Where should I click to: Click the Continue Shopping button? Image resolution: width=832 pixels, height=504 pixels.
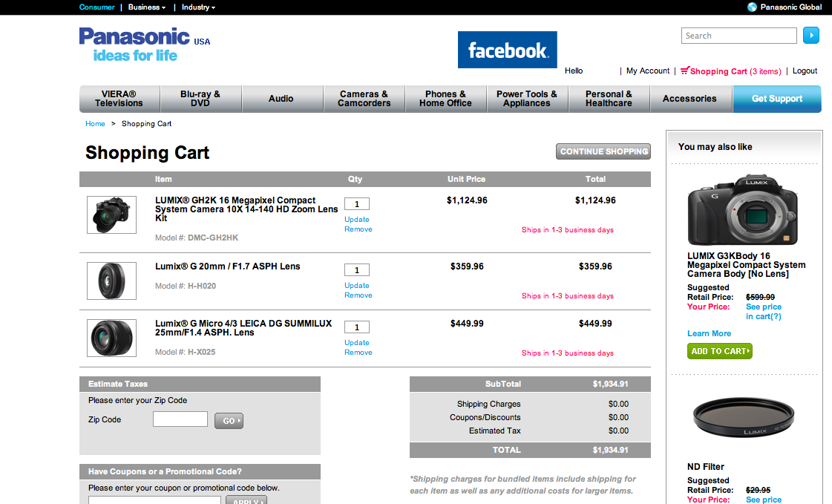coord(603,151)
